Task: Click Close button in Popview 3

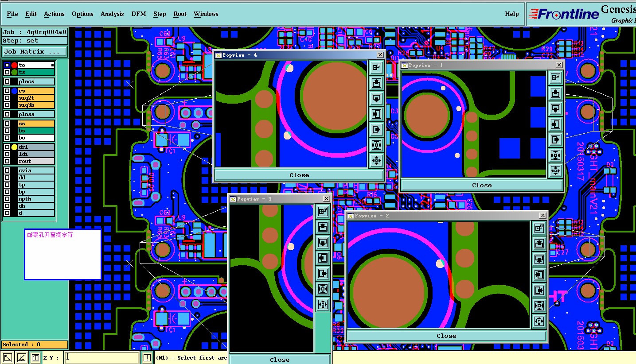Action: pyautogui.click(x=280, y=359)
